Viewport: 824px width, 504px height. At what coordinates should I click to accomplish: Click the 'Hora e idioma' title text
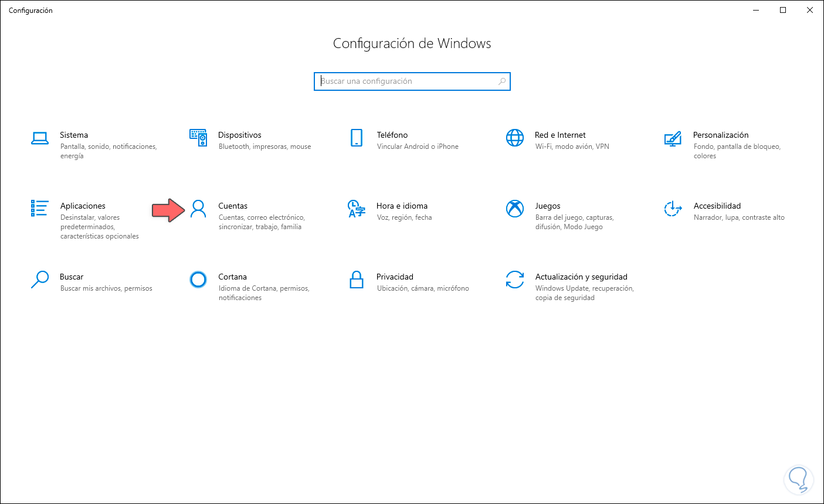[x=402, y=206]
